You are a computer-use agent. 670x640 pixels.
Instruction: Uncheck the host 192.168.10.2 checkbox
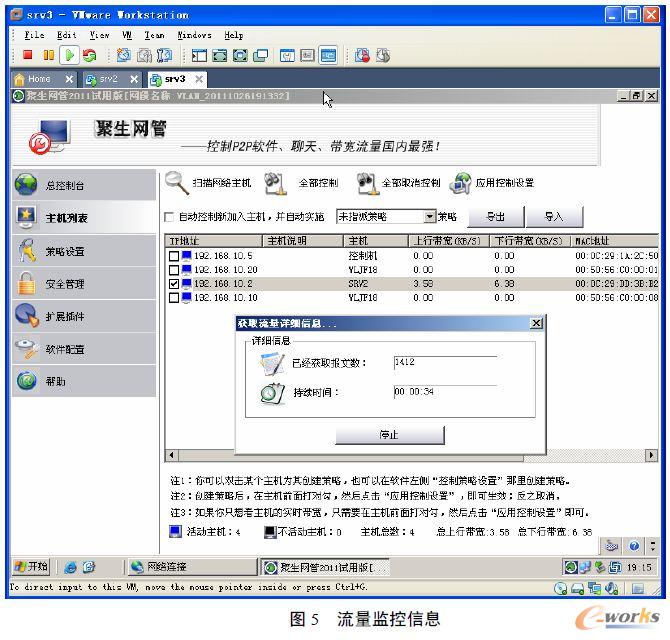point(174,283)
